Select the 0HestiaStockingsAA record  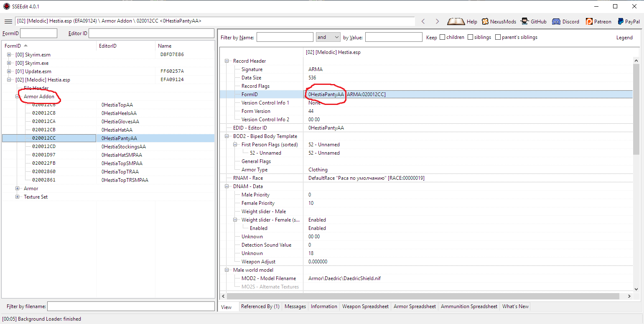(x=123, y=147)
